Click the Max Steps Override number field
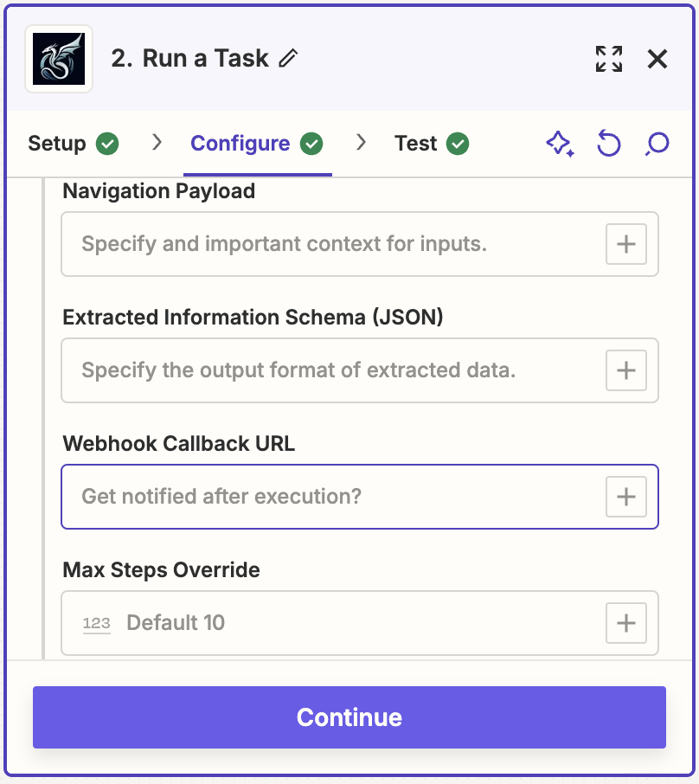Viewport: 699px width, 784px height. point(346,623)
